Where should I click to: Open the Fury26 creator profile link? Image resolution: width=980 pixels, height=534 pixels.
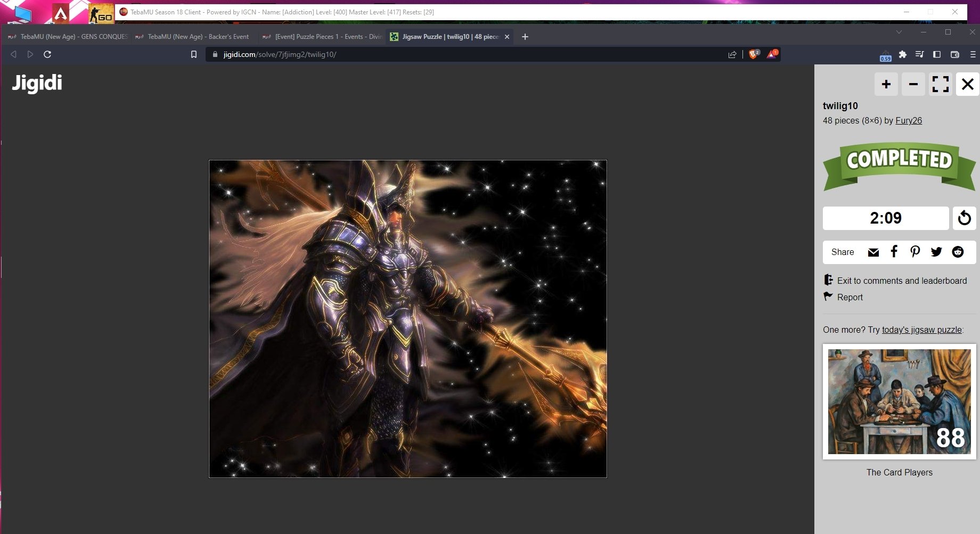(909, 120)
